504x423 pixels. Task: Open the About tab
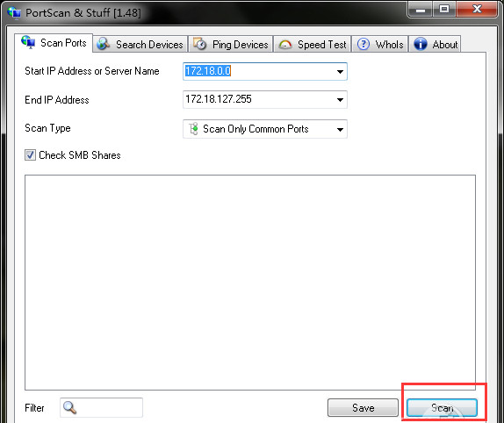[435, 44]
